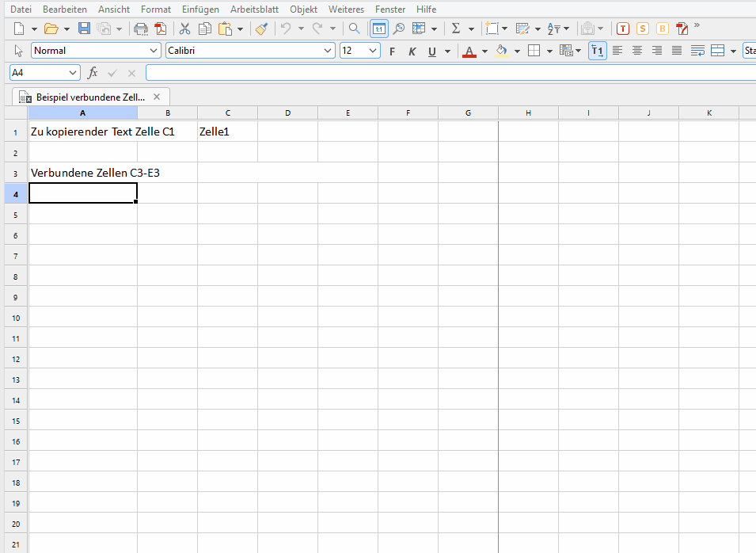Image resolution: width=756 pixels, height=553 pixels.
Task: Switch to 'Beispiel verbundene Zell...' document tab
Action: [90, 97]
